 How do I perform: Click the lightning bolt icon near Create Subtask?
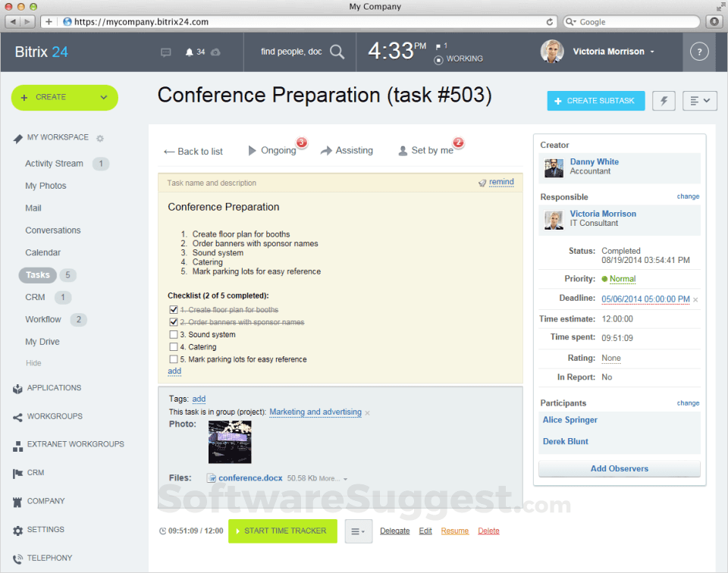663,100
